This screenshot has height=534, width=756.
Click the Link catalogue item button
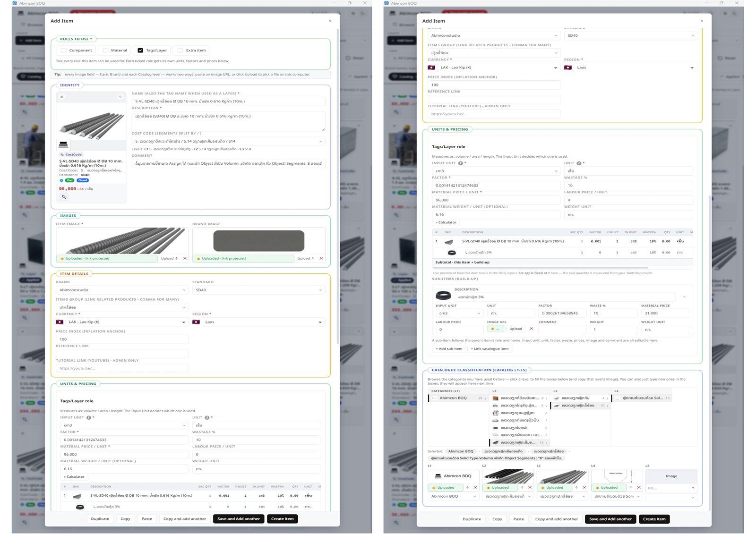pyautogui.click(x=490, y=349)
